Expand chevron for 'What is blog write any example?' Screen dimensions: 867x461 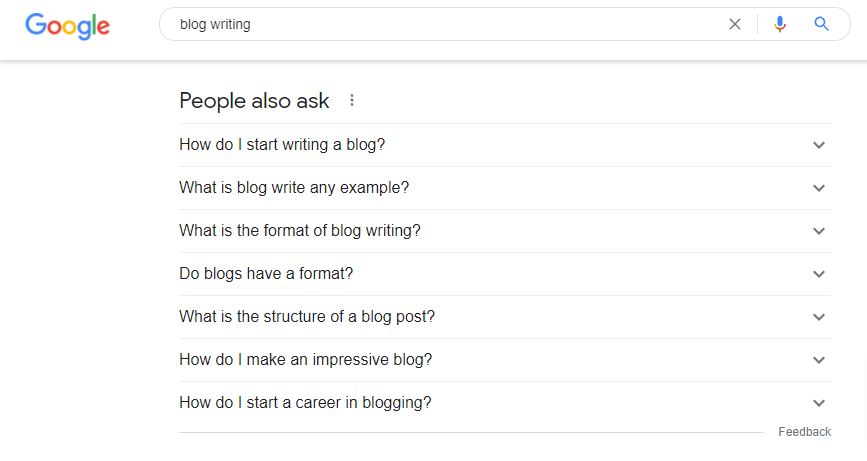pos(819,188)
